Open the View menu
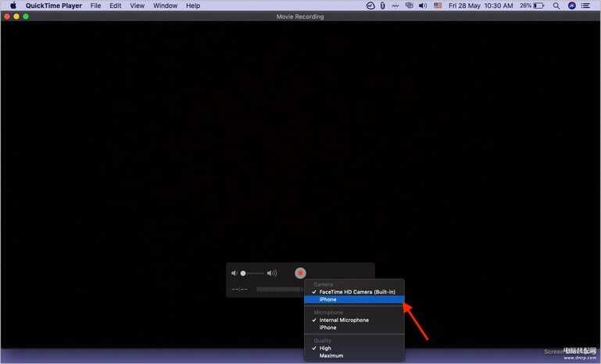Screen dimensions: 601x364 (x=138, y=5)
